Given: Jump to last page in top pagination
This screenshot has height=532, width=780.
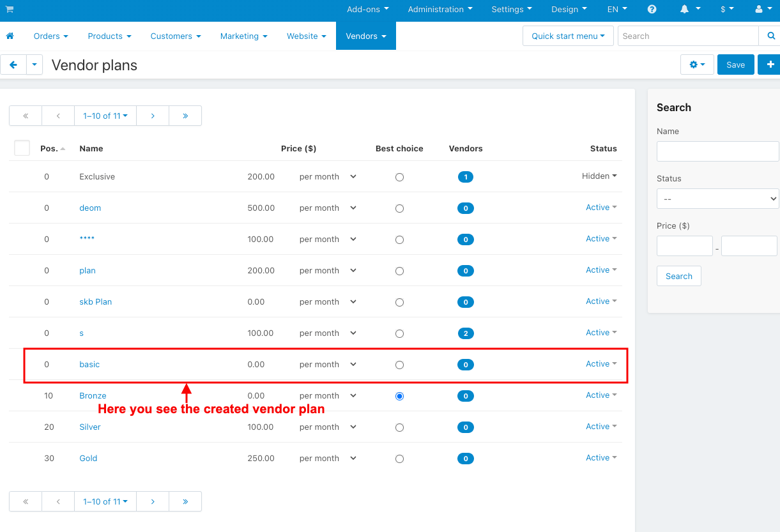Looking at the screenshot, I should pyautogui.click(x=185, y=116).
